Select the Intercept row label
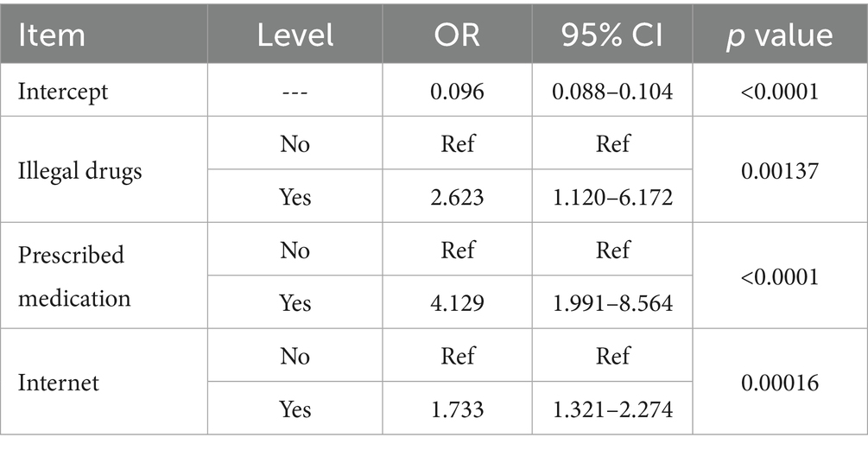 coord(63,92)
